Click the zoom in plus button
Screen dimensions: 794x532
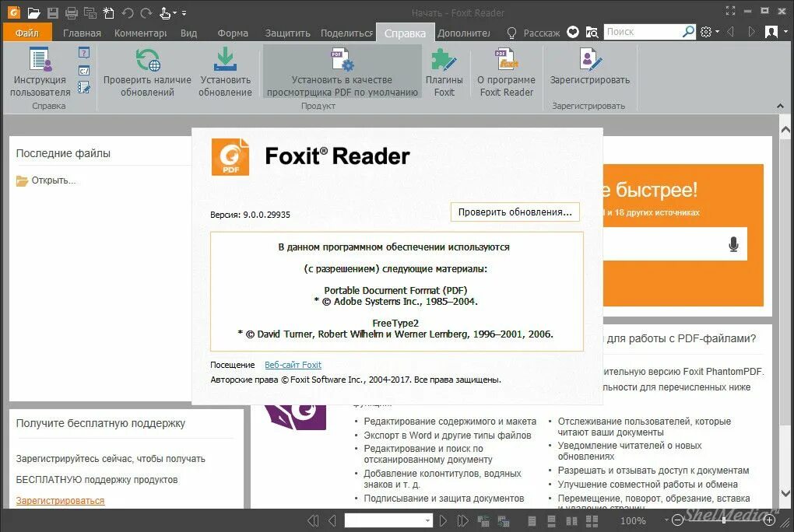(x=769, y=520)
